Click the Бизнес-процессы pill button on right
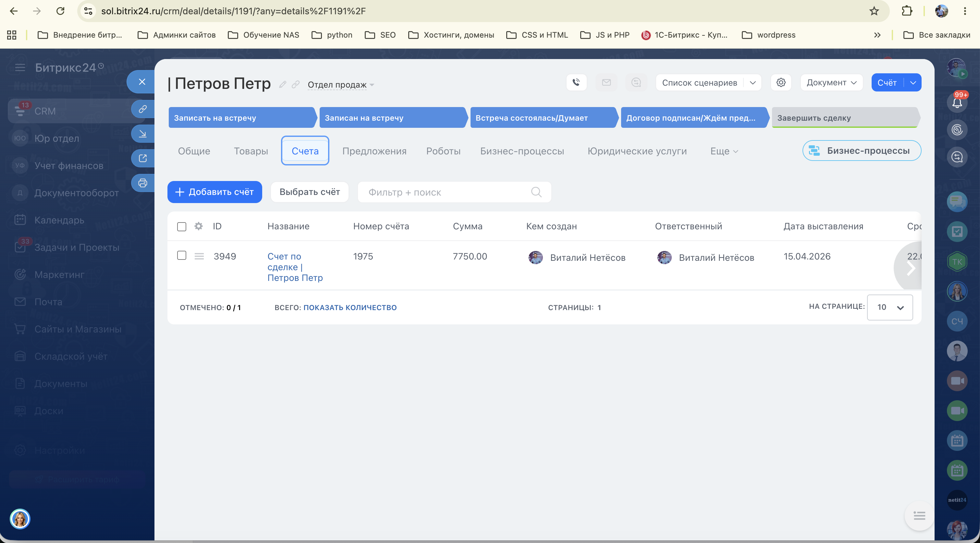 click(862, 151)
